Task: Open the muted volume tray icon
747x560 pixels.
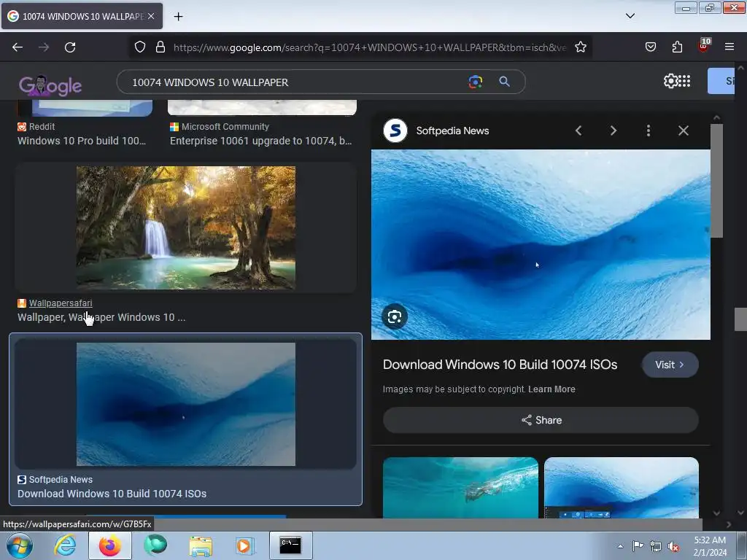Action: point(673,546)
